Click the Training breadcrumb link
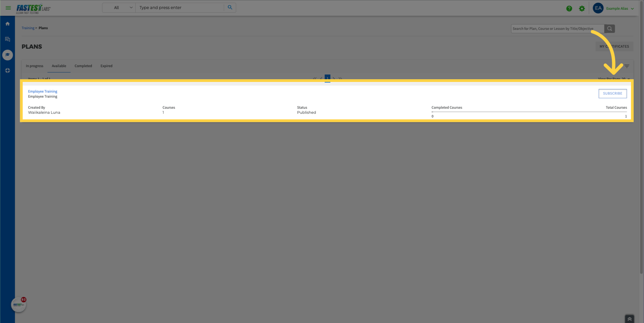Image resolution: width=644 pixels, height=323 pixels. [x=28, y=28]
